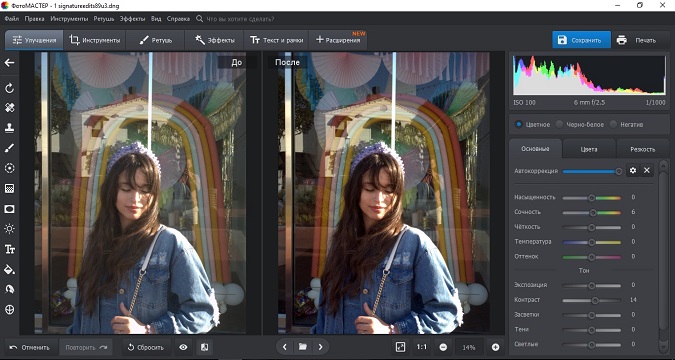Open the Расширения tab marked NEW

tap(338, 40)
